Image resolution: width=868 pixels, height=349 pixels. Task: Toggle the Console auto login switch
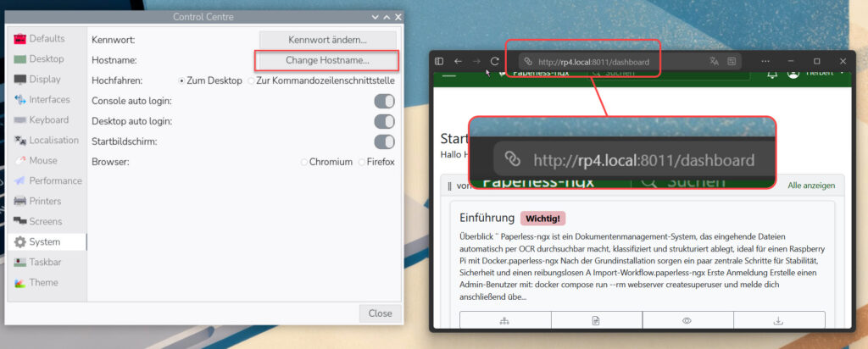[x=384, y=102]
